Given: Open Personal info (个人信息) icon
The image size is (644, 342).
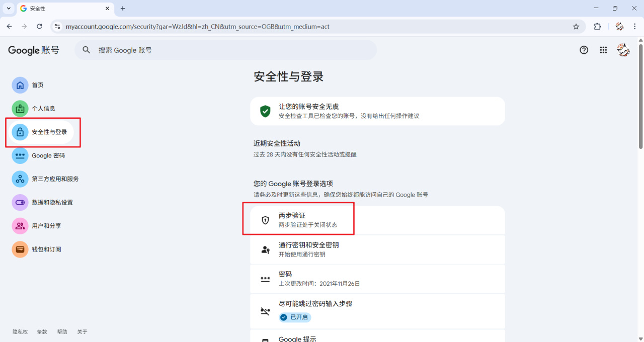Looking at the screenshot, I should (20, 108).
